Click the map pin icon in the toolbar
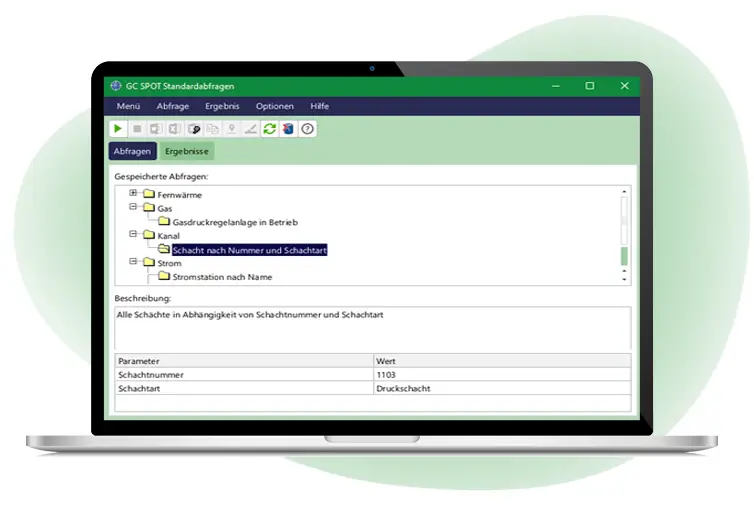Image resolution: width=754 pixels, height=508 pixels. [x=232, y=129]
